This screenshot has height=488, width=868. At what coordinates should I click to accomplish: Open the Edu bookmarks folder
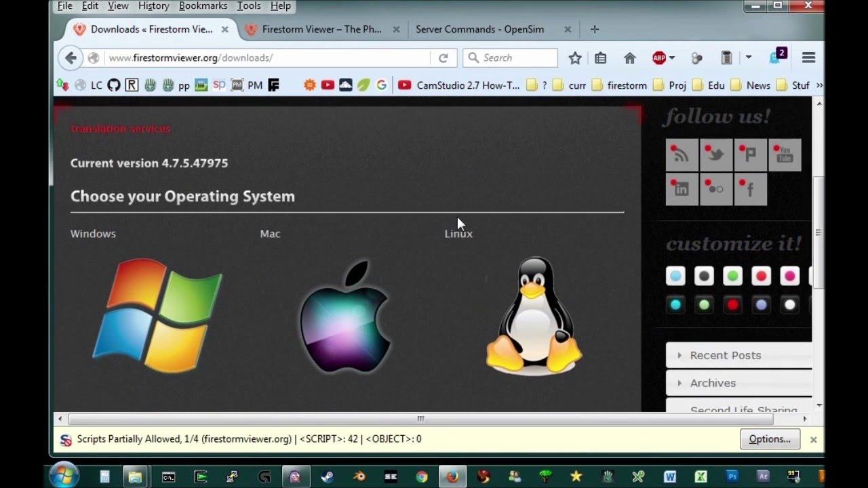pos(708,85)
